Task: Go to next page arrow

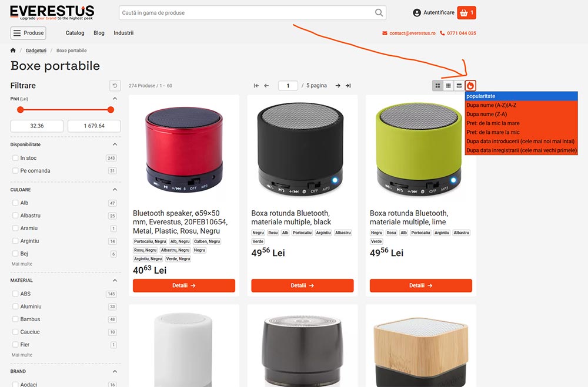Action: coord(338,86)
